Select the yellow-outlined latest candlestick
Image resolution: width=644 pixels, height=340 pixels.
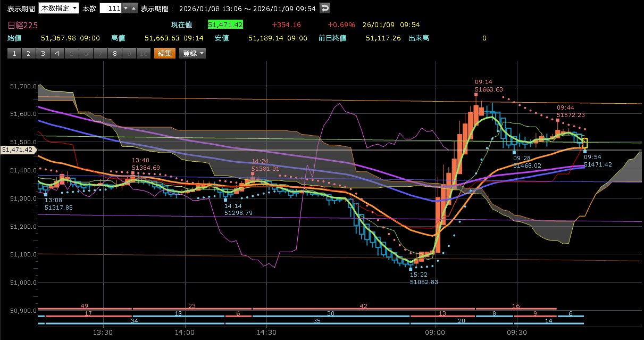[x=585, y=143]
